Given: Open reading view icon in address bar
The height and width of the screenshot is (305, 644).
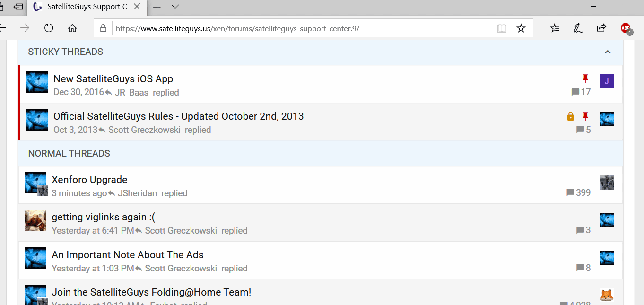Looking at the screenshot, I should pyautogui.click(x=502, y=28).
